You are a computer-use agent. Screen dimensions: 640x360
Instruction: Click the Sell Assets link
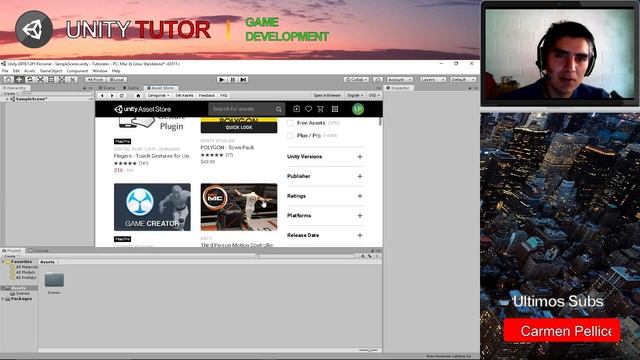184,96
